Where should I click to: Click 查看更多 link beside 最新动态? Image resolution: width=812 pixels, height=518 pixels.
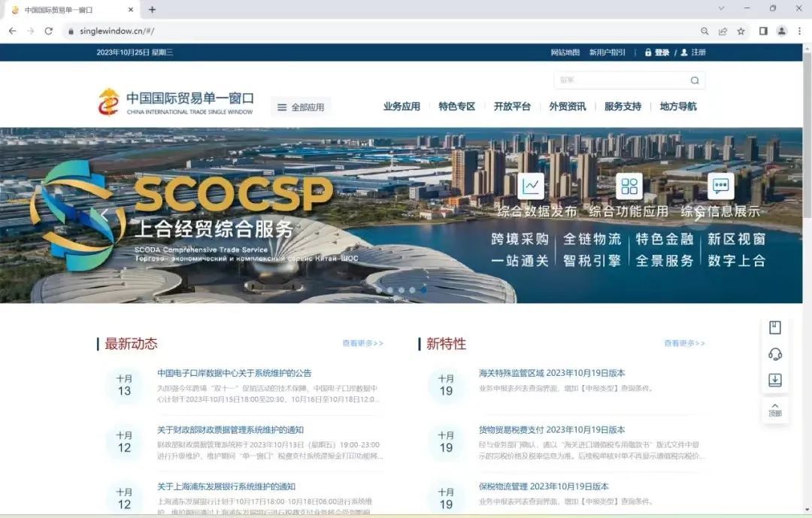point(362,344)
